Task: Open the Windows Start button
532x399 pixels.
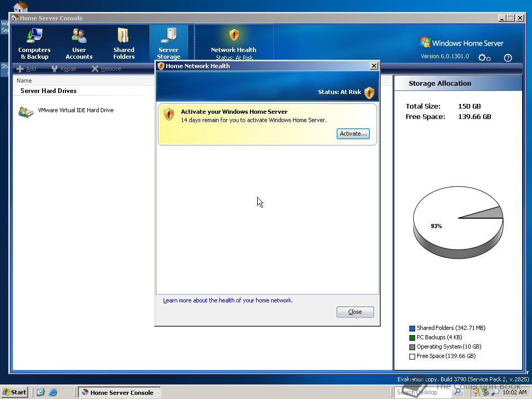Action: point(14,392)
